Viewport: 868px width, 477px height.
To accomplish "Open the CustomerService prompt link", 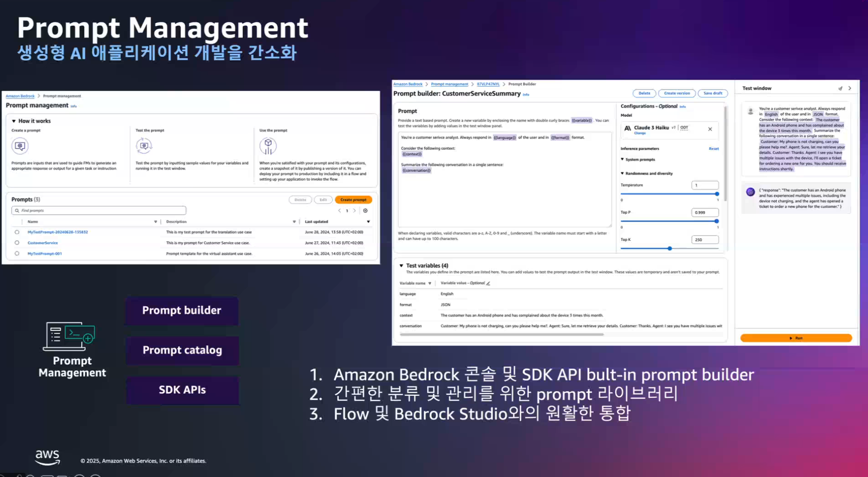I will click(x=43, y=243).
